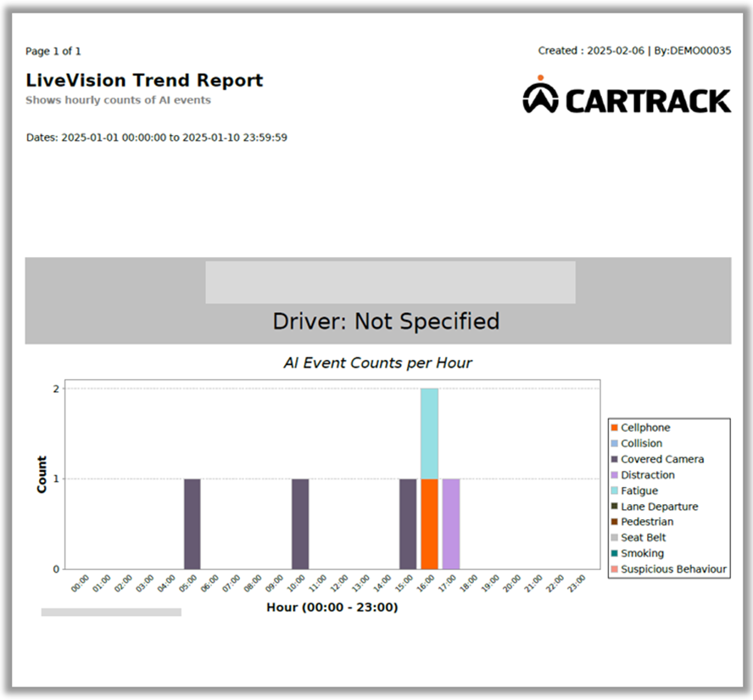Click the 00:00 hour tick label
The image size is (753, 700).
pyautogui.click(x=81, y=583)
